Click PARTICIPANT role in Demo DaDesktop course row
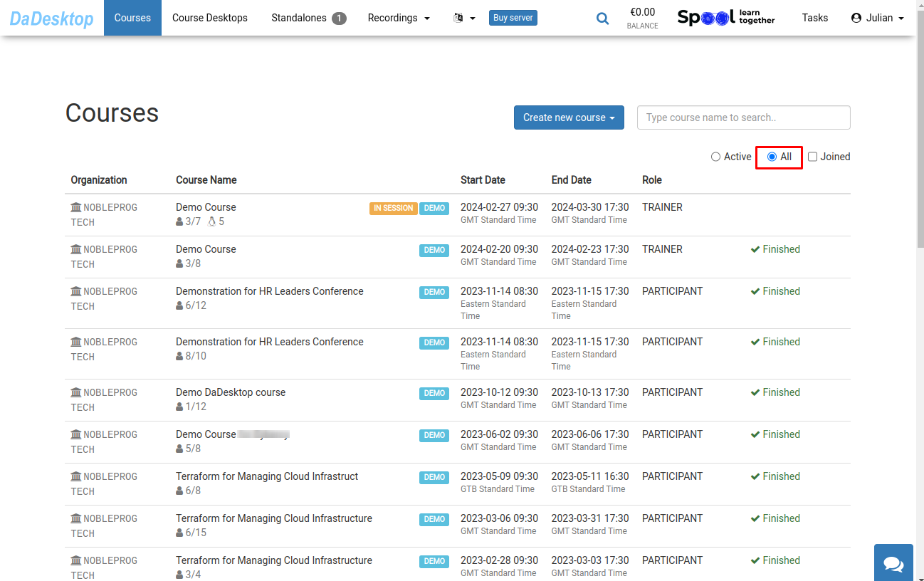 tap(672, 392)
